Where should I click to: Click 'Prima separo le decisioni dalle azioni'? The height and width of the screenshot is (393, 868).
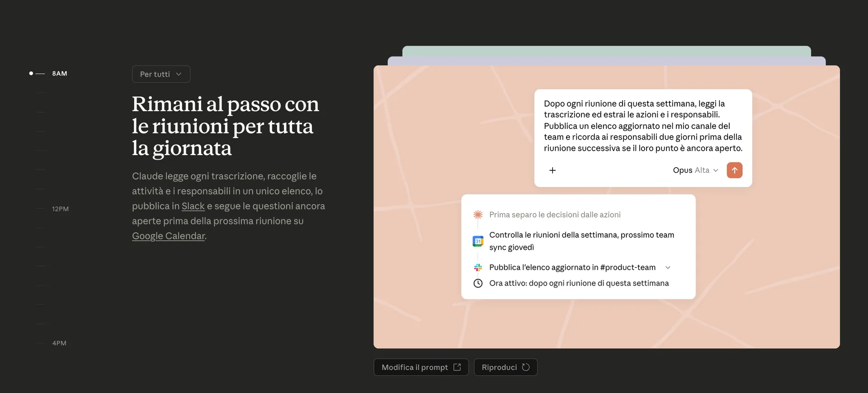[x=555, y=215]
